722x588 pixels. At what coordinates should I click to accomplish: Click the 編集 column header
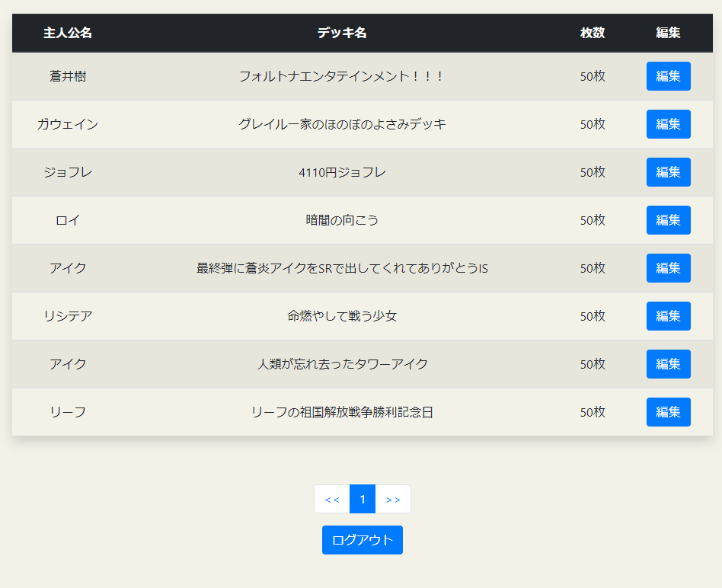[668, 33]
